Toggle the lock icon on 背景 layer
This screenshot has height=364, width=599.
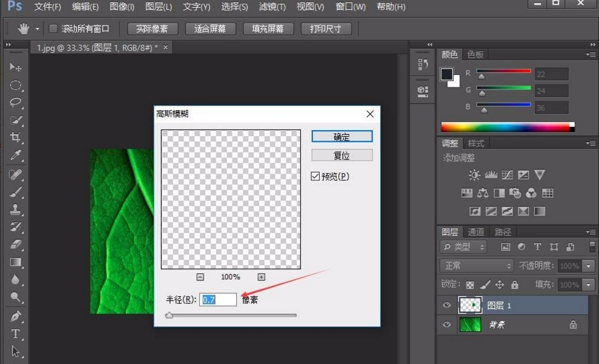(x=573, y=325)
